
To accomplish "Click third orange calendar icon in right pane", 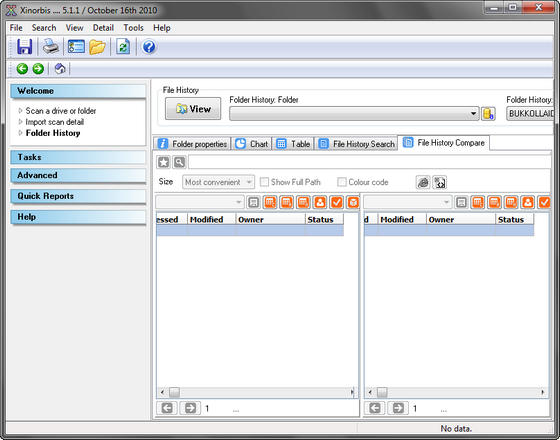I will [x=511, y=203].
